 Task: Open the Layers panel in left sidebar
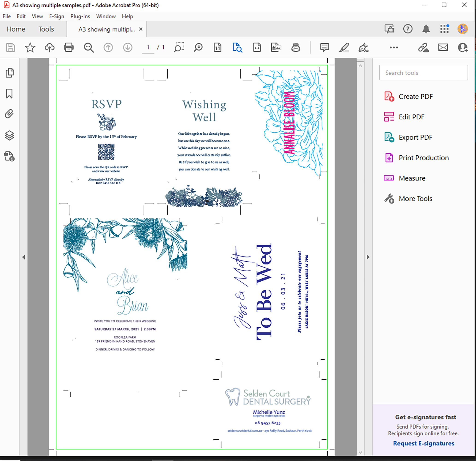pyautogui.click(x=9, y=136)
